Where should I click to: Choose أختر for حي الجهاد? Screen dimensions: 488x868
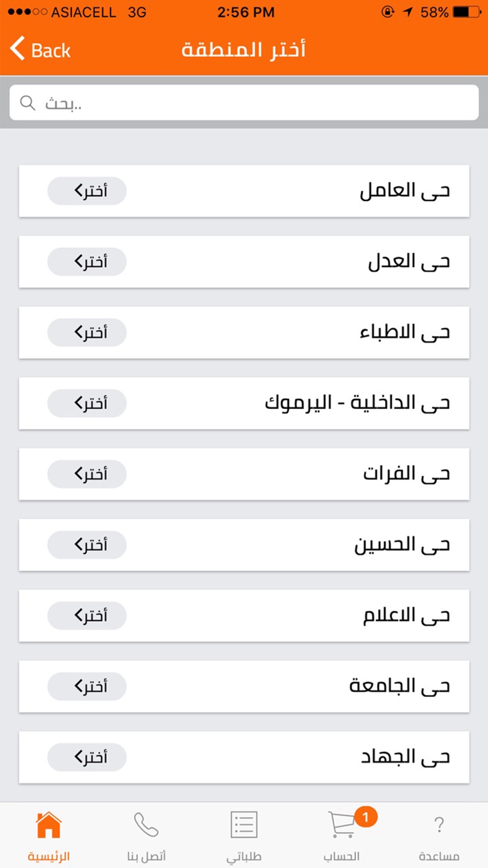pyautogui.click(x=87, y=757)
